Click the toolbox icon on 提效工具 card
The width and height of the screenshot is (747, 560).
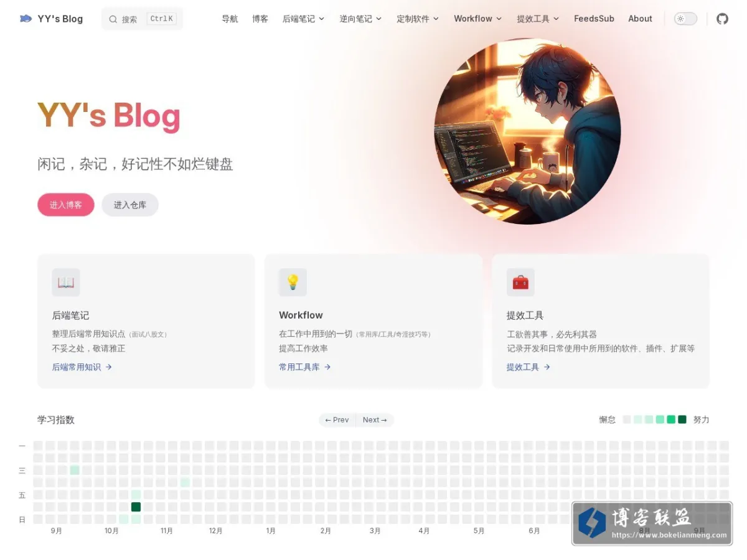520,282
